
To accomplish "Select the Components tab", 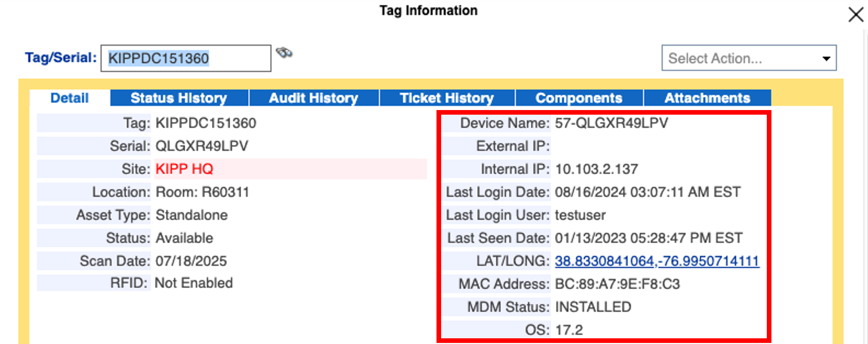I will coord(579,98).
